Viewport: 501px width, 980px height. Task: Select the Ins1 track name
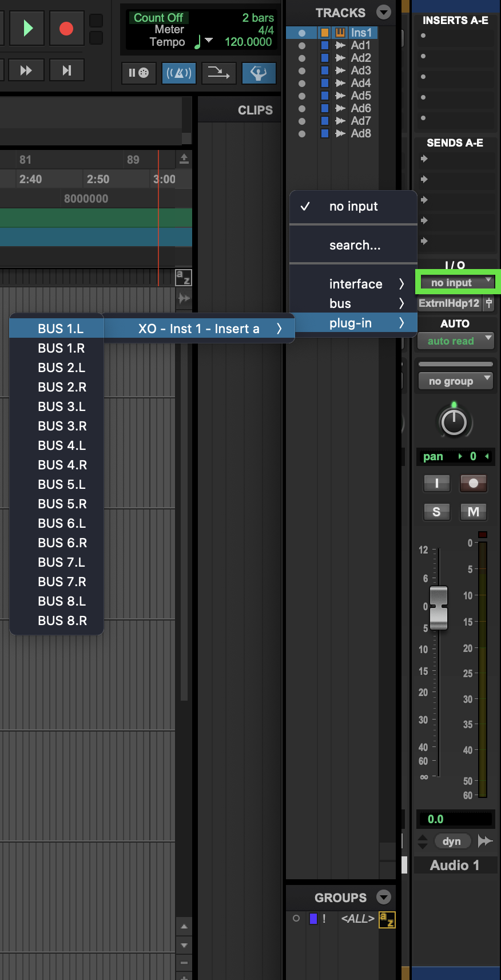point(361,33)
